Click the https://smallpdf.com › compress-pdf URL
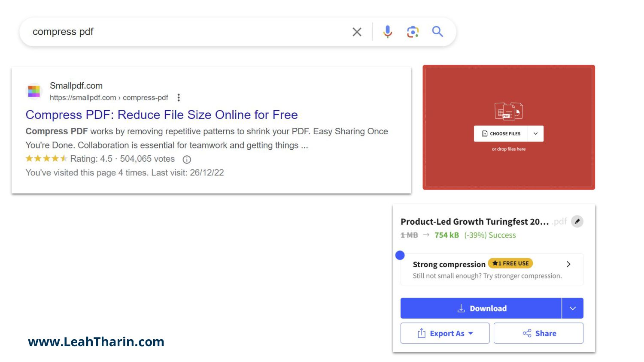 point(109,97)
